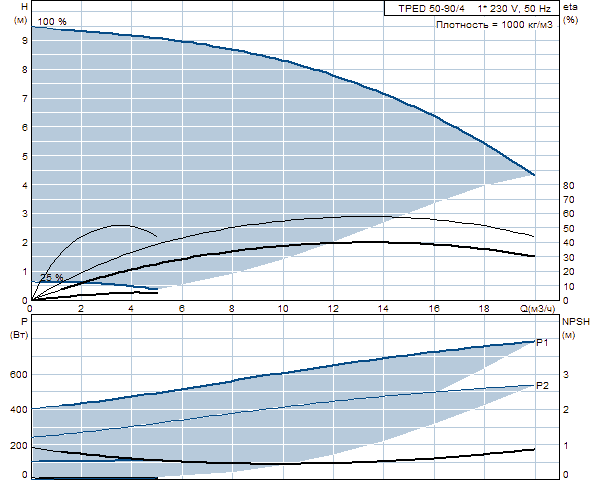Screen dimensions: 592x480
Task: Click the chart title "TPED 50-90/4"
Action: (x=432, y=9)
